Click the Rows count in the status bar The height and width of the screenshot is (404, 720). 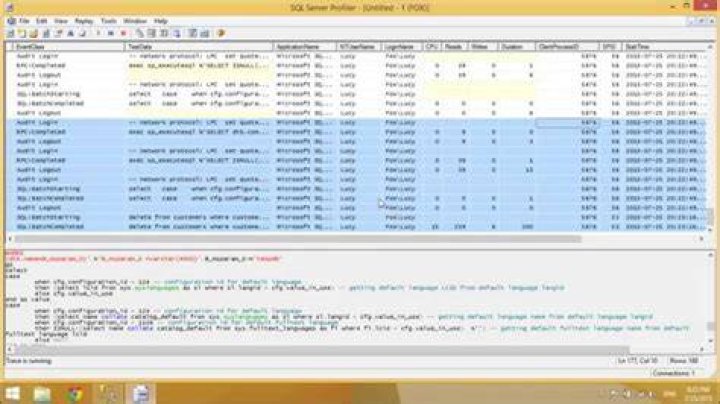684,361
